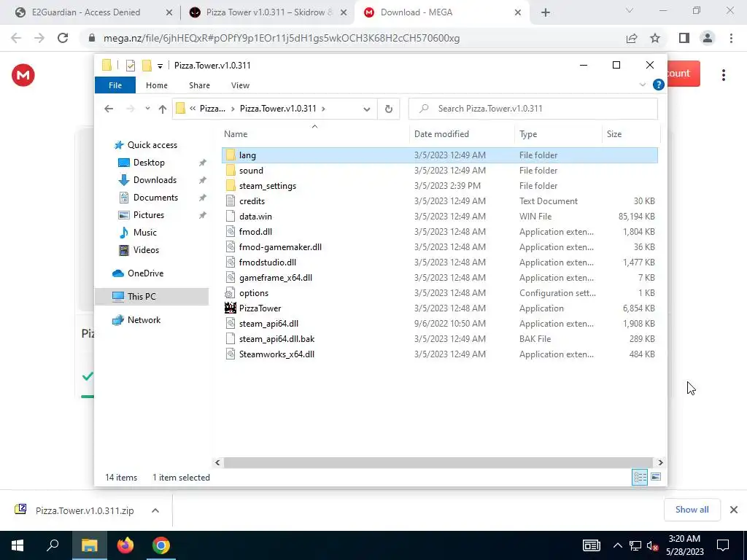Image resolution: width=747 pixels, height=560 pixels.
Task: Close the Chrome downloads bar
Action: point(734,510)
